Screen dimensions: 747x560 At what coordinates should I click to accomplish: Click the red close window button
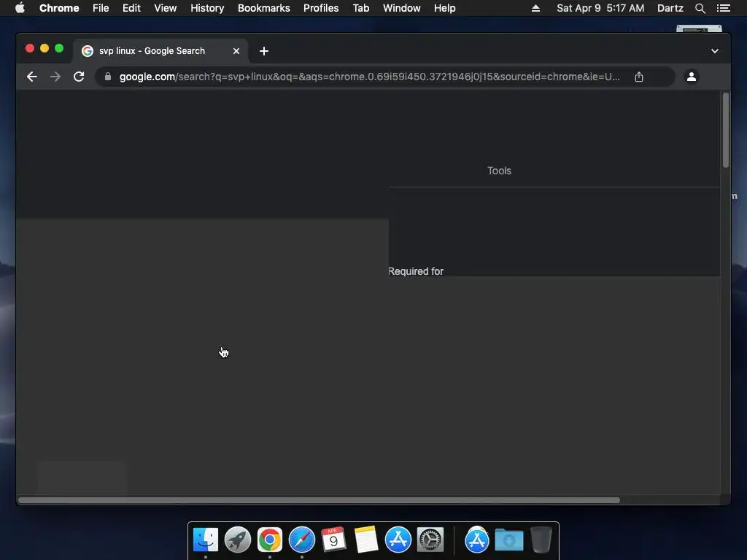coord(29,48)
